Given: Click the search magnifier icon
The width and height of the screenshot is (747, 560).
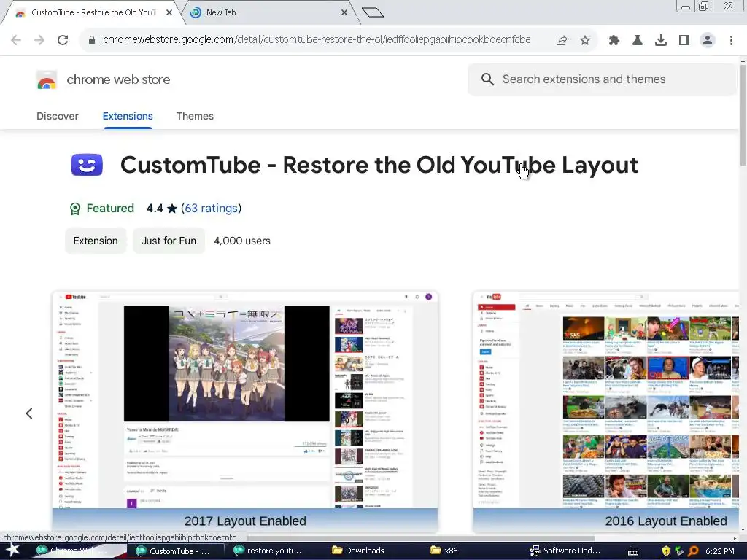Looking at the screenshot, I should coord(487,79).
